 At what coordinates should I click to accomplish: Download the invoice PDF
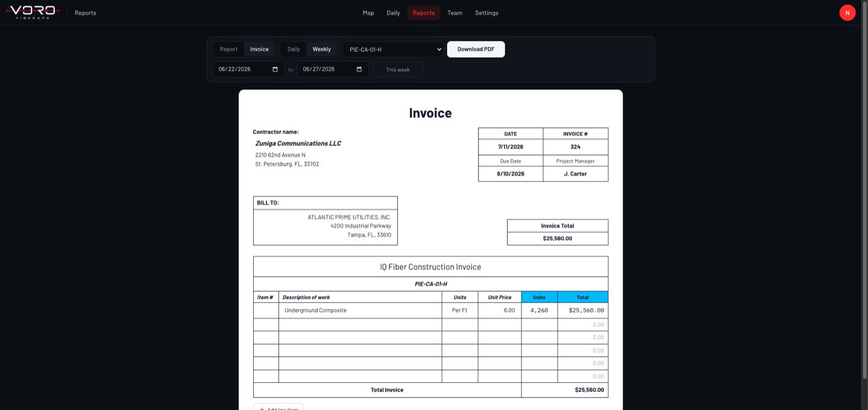tap(476, 49)
